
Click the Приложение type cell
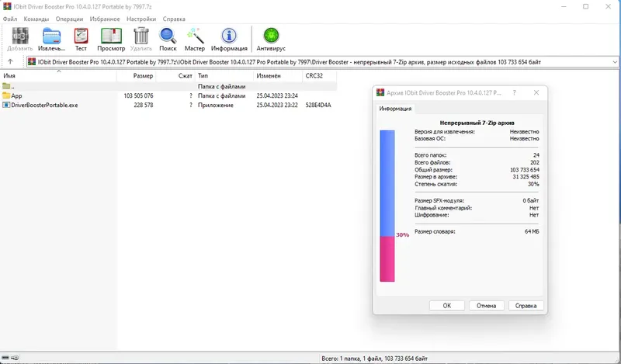(x=216, y=105)
